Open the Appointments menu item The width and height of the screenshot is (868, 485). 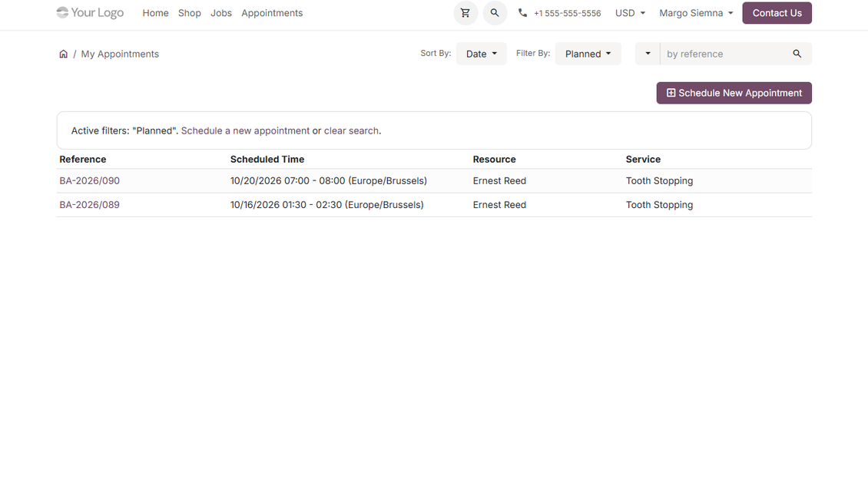272,13
